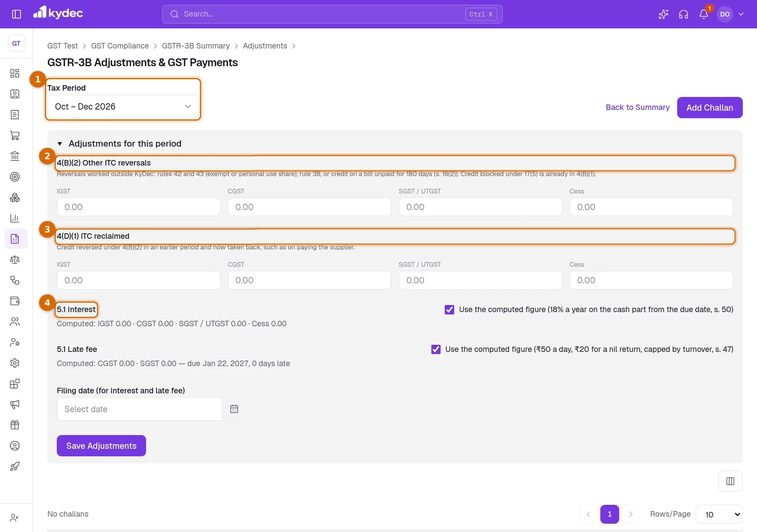Open the notifications bell
The image size is (757, 532).
pyautogui.click(x=704, y=14)
